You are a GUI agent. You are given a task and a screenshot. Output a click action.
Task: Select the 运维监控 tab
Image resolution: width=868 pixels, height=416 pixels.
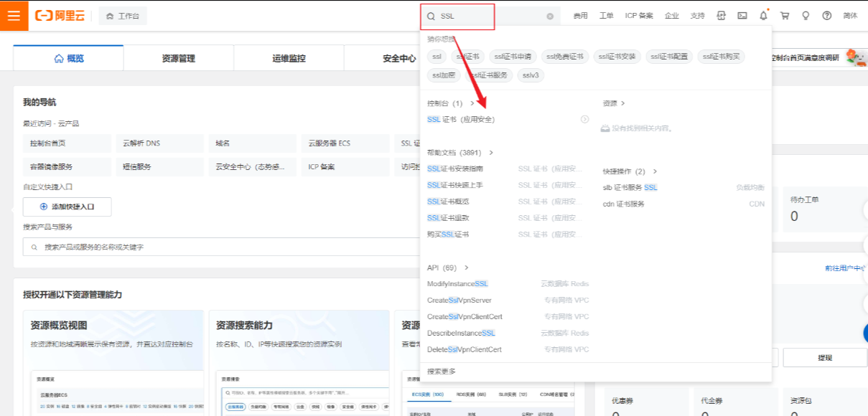[289, 58]
